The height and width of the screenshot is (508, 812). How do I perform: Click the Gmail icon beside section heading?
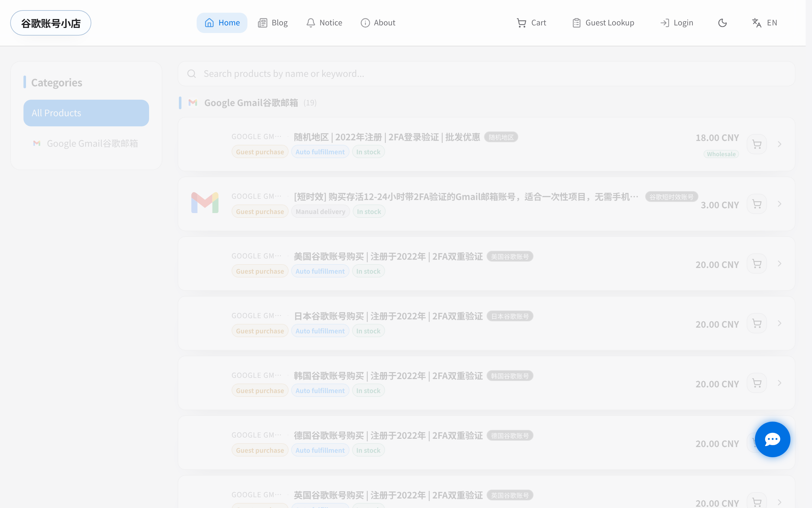point(193,103)
